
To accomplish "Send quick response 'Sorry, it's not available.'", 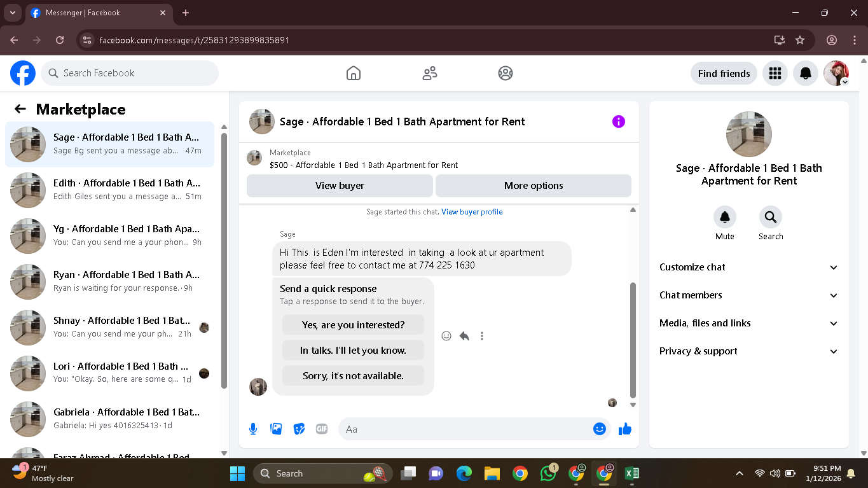I will [353, 375].
